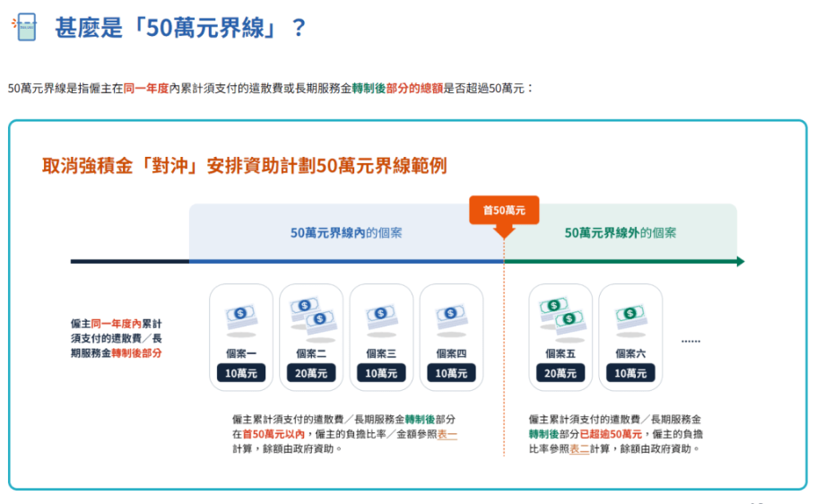Select the 50萬元界線內的個案 section label
The image size is (816, 504).
tap(346, 232)
